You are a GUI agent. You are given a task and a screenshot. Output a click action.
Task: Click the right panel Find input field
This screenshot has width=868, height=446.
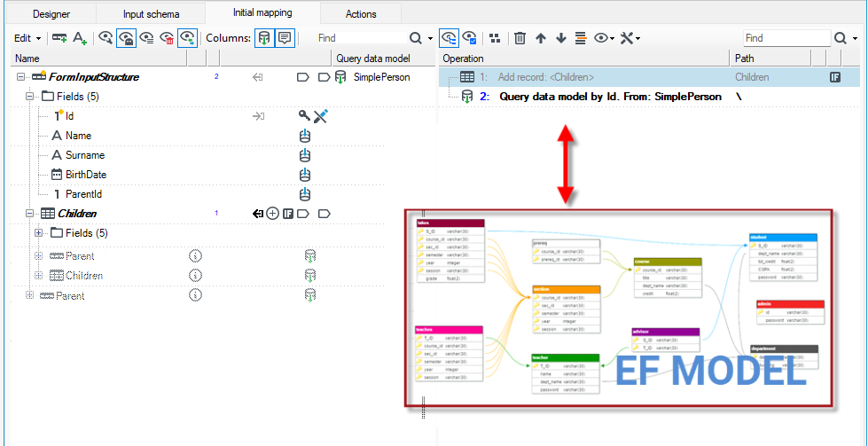tap(786, 38)
